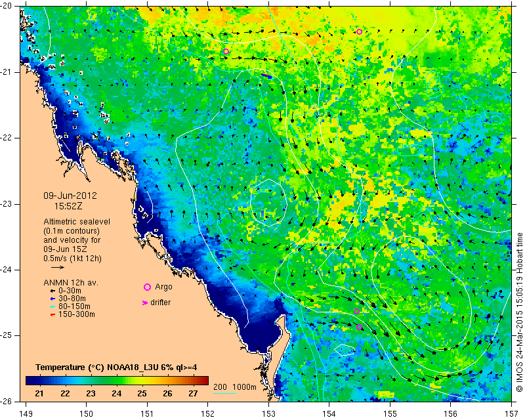Click longitude axis label "149"
The width and height of the screenshot is (525, 420).
(x=26, y=413)
